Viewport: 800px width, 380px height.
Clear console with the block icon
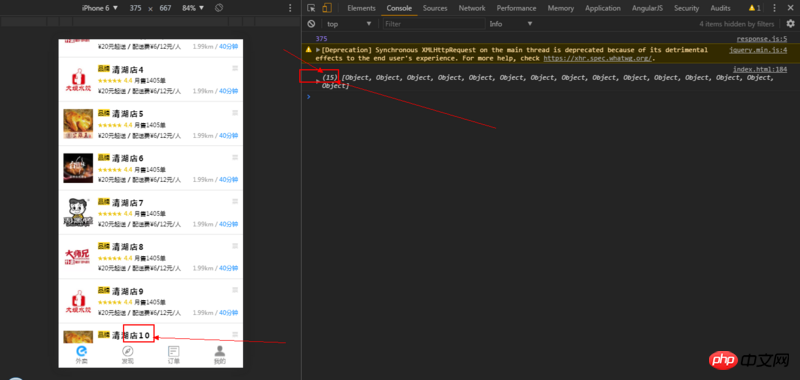click(311, 24)
